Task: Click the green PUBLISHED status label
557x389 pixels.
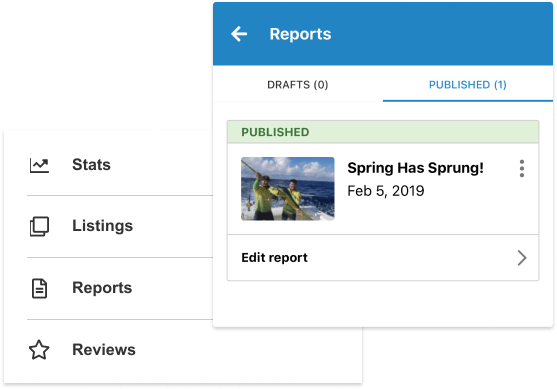Action: (x=275, y=132)
